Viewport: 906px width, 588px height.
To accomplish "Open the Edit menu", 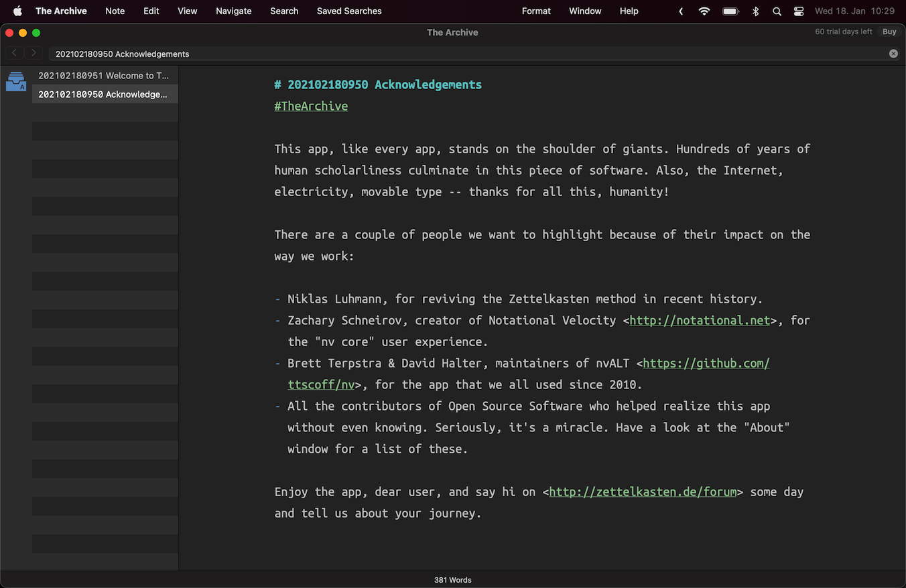I will tap(151, 11).
